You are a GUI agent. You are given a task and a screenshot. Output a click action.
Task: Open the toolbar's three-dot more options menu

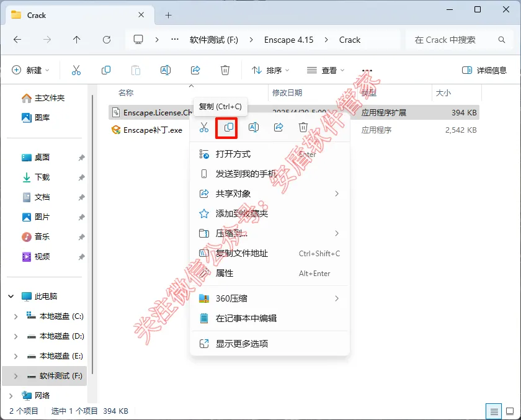coord(367,71)
